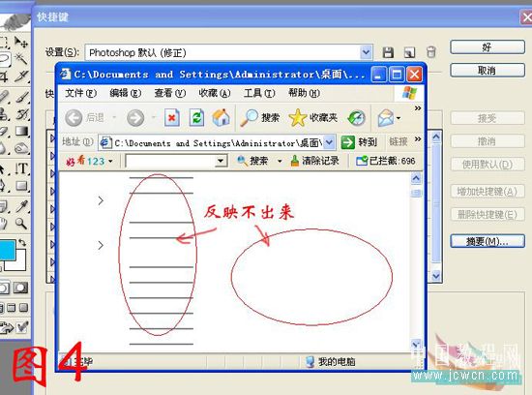532x395 pixels.
Task: Open the 收藏夹 star favorites
Action: click(x=312, y=118)
